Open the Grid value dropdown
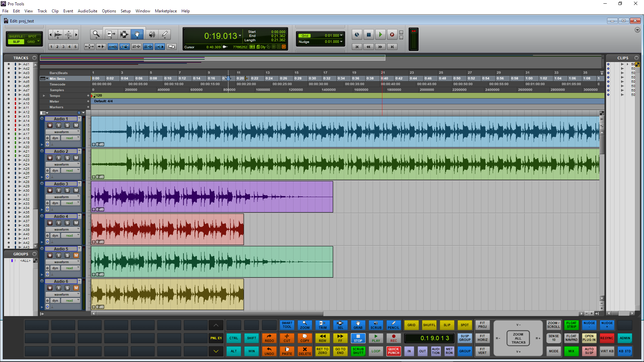This screenshot has width=644, height=362. pyautogui.click(x=343, y=35)
